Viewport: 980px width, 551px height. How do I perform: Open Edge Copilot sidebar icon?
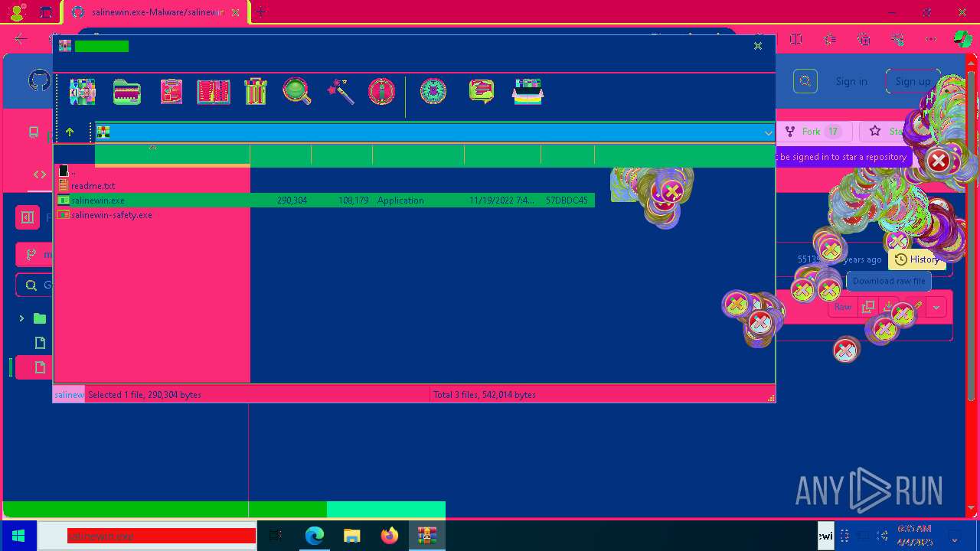(x=963, y=39)
